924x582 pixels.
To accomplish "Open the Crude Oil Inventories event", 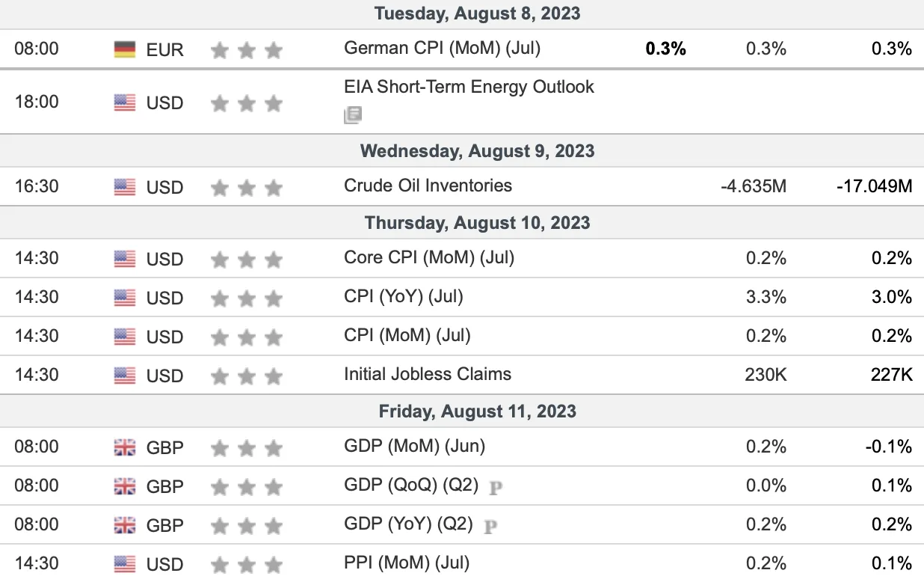I will [x=428, y=186].
